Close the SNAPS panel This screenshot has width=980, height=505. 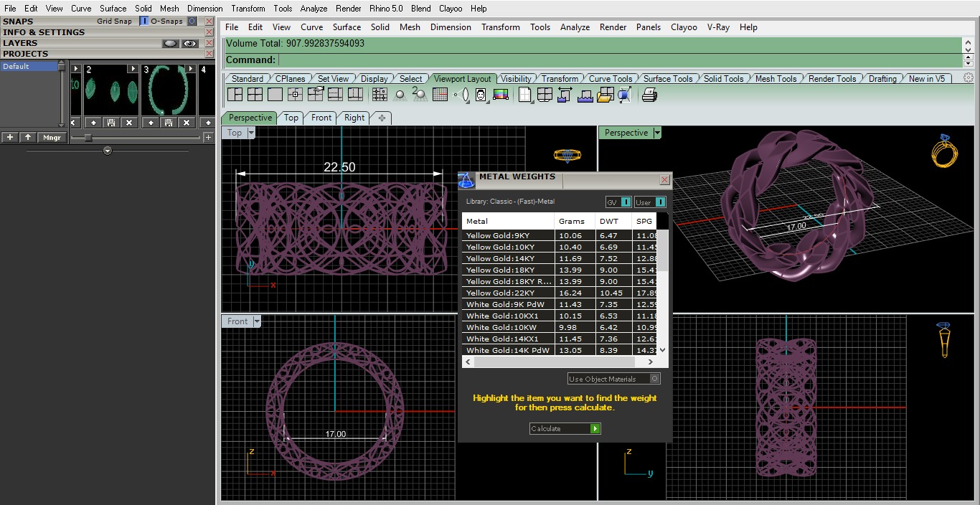209,22
